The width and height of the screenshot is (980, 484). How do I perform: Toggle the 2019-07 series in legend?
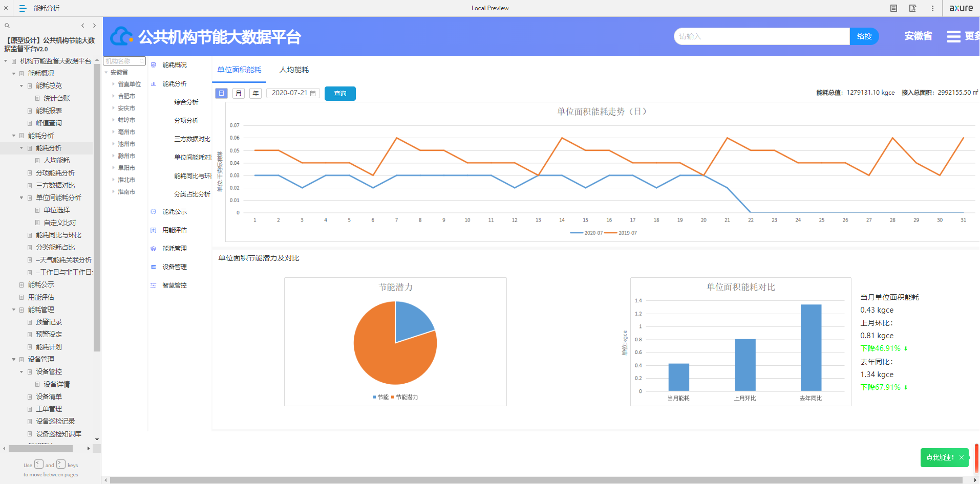(x=621, y=233)
